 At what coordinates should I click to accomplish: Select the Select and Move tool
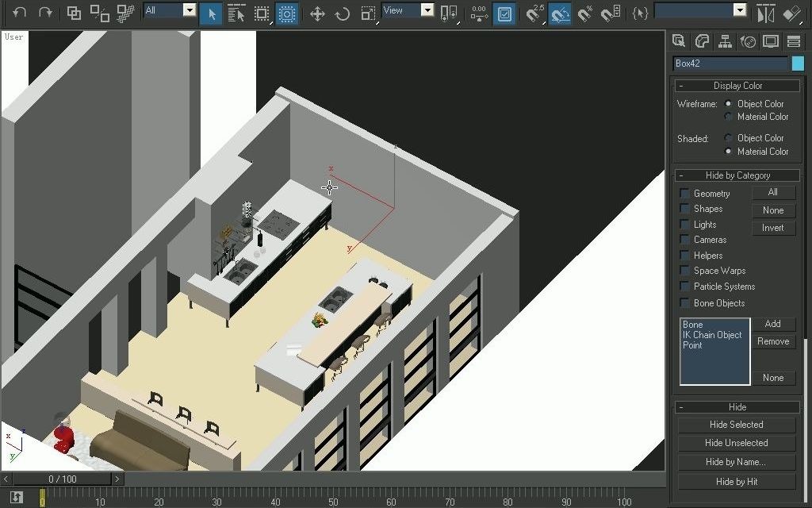coord(316,13)
